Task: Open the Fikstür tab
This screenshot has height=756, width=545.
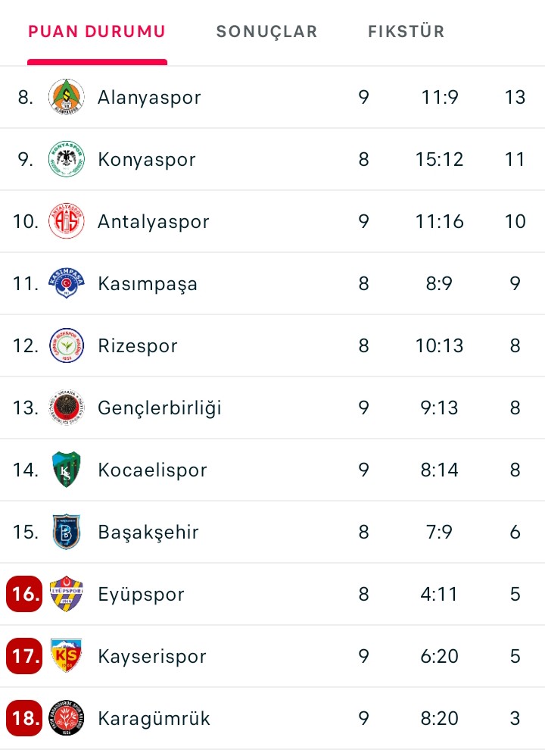Action: tap(406, 32)
